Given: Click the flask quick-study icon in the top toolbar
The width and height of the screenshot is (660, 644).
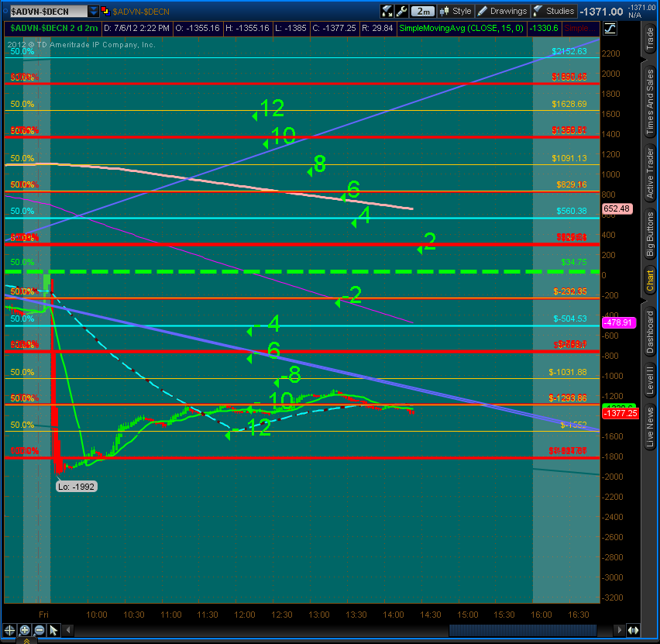Looking at the screenshot, I should [386, 11].
